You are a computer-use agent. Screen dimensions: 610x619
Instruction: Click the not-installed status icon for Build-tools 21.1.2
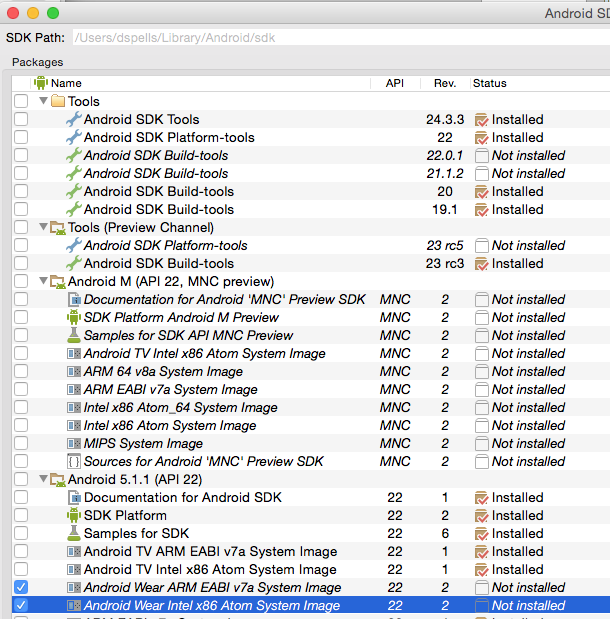[481, 174]
